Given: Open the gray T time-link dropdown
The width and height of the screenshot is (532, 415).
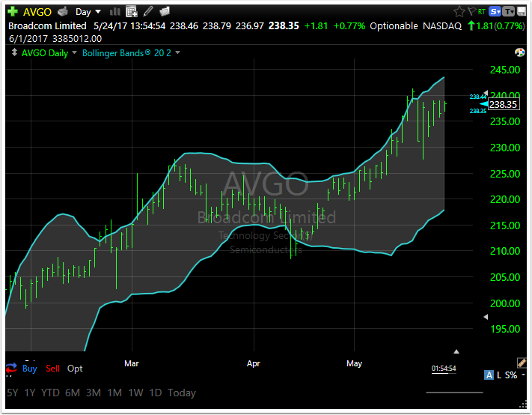Looking at the screenshot, I should 509,12.
